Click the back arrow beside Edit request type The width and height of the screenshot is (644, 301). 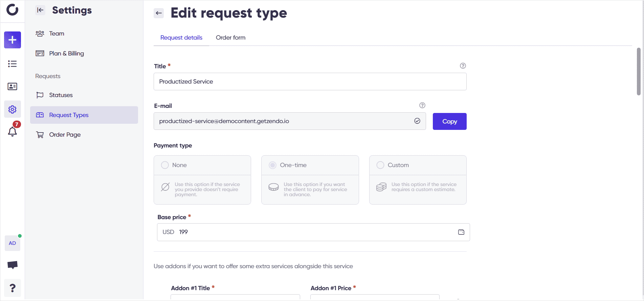pos(159,13)
